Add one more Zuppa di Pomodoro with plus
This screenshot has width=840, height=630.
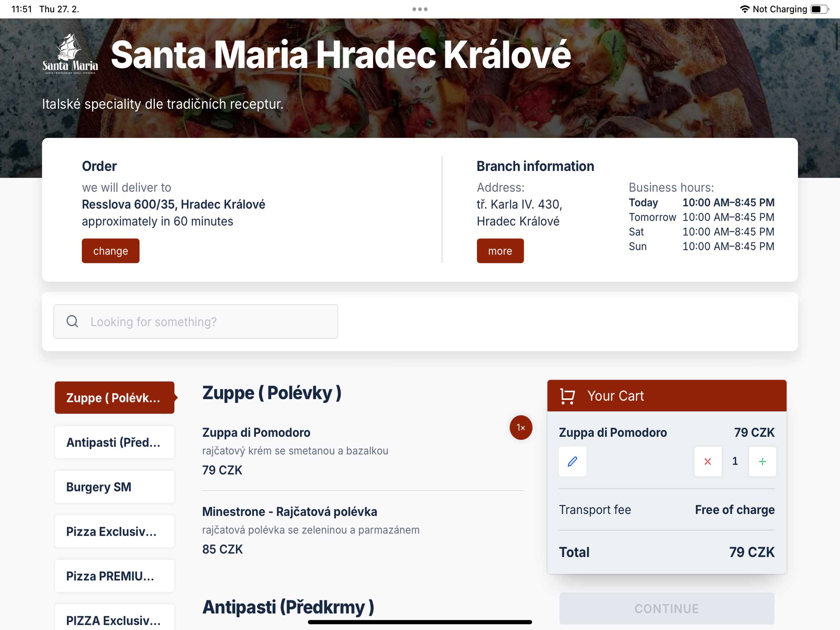762,462
